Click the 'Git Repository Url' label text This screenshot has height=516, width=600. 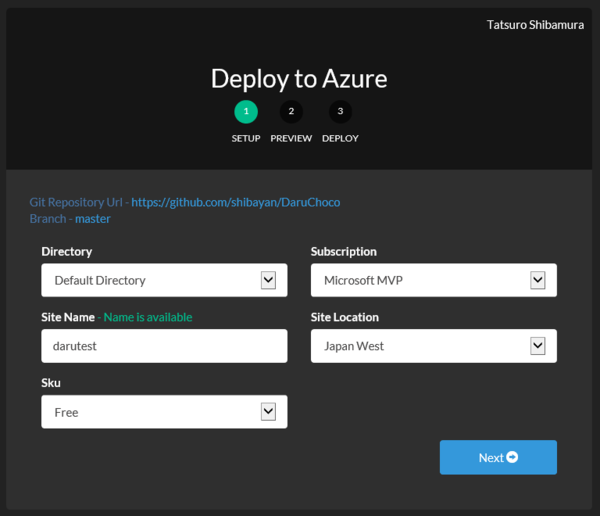pos(76,202)
